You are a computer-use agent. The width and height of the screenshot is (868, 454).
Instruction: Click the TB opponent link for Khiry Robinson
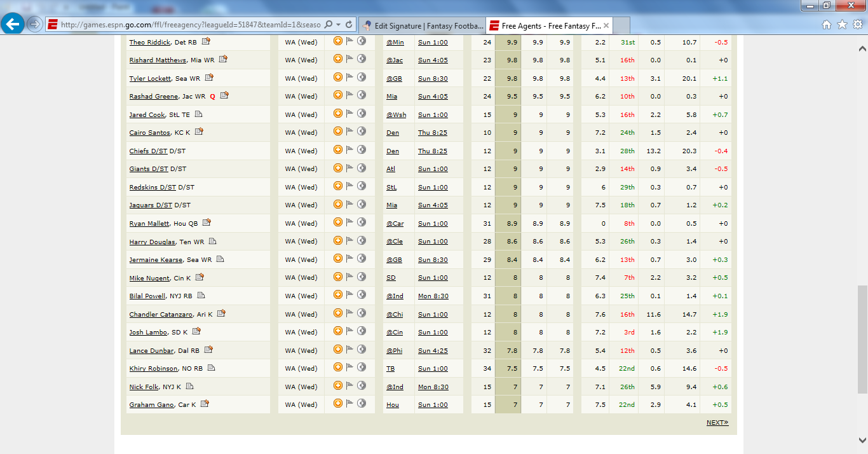tap(390, 368)
